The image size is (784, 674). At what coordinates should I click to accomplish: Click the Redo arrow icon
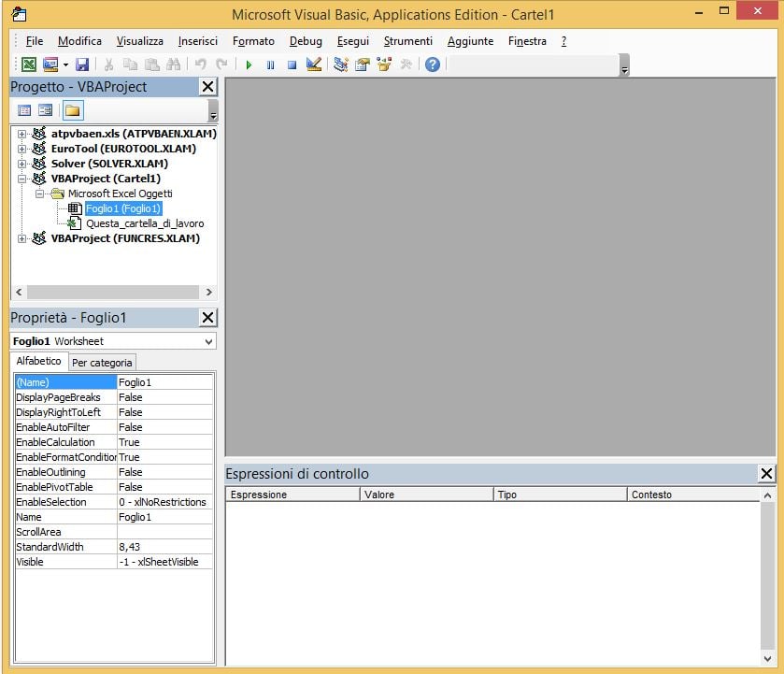tap(221, 65)
